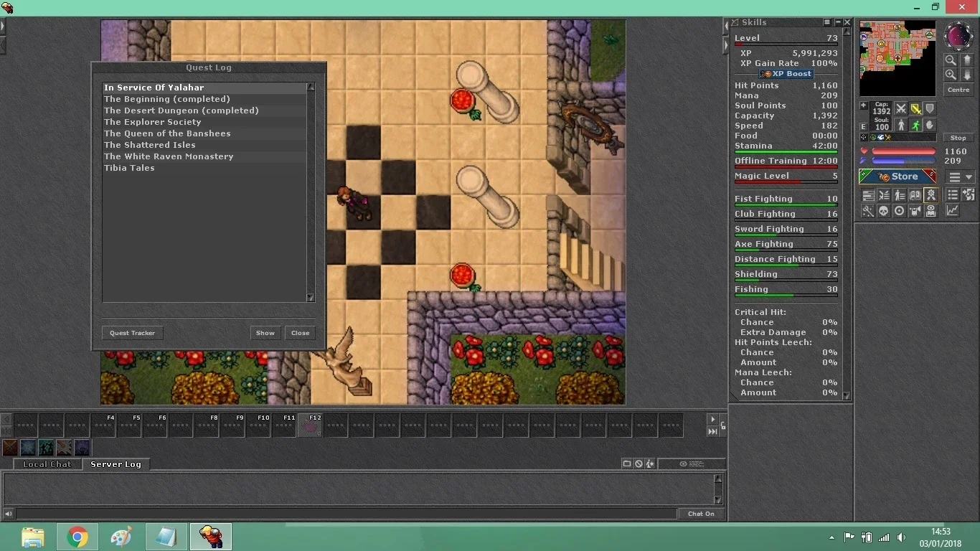Close the Quest Log dialog
The width and height of the screenshot is (980, 551).
[301, 333]
